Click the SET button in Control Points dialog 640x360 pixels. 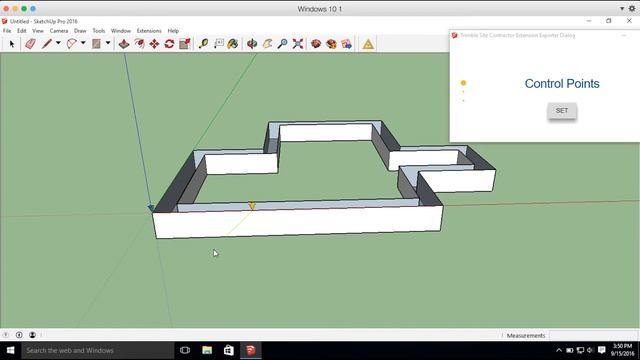(x=562, y=111)
